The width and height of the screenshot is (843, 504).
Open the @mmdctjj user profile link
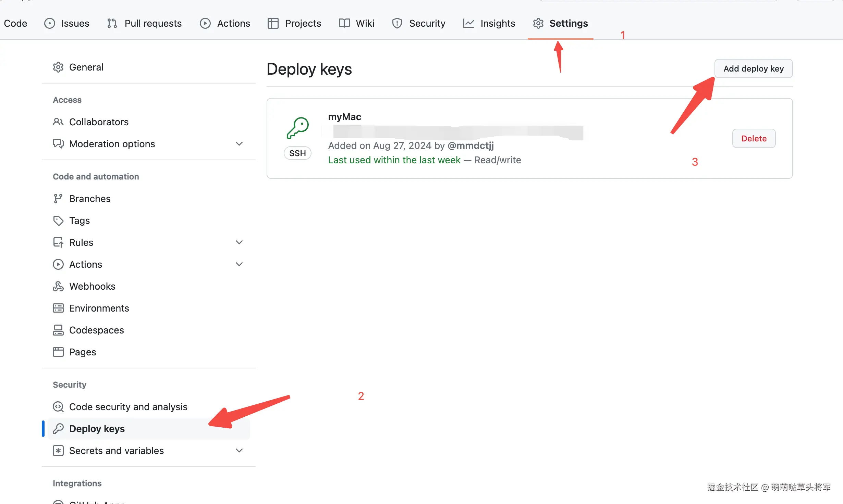coord(471,146)
